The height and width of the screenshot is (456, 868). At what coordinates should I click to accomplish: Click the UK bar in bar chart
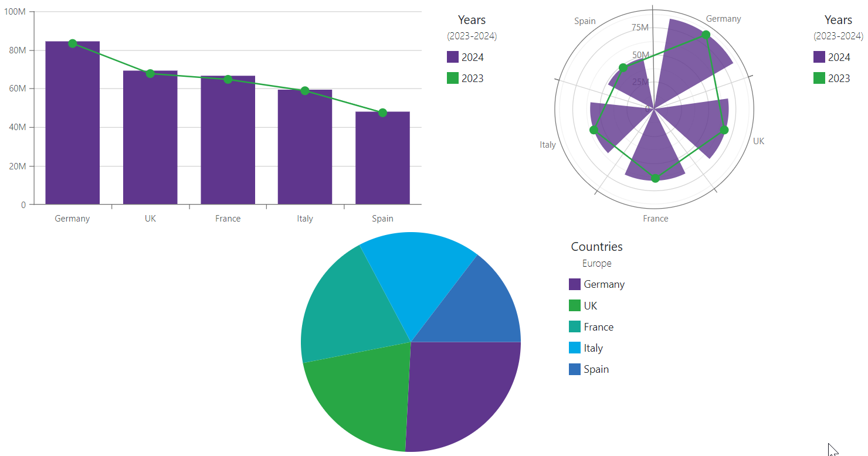click(x=150, y=138)
